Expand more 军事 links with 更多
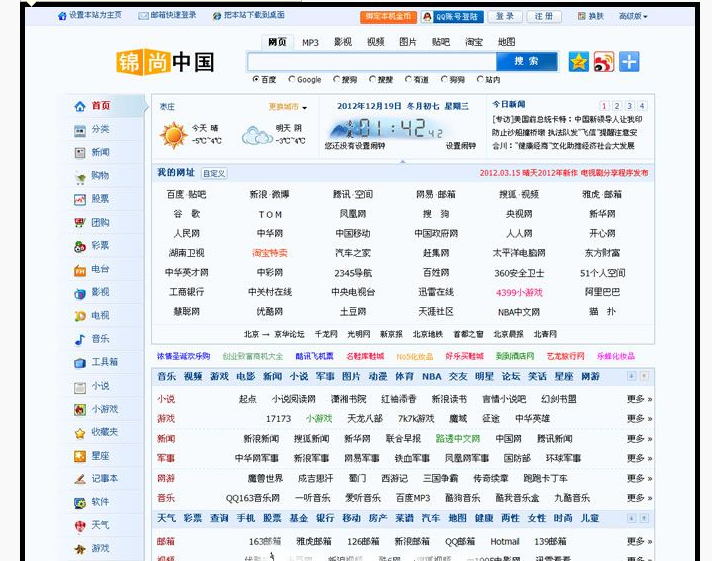Viewport: 718px width, 561px height. pyautogui.click(x=639, y=458)
